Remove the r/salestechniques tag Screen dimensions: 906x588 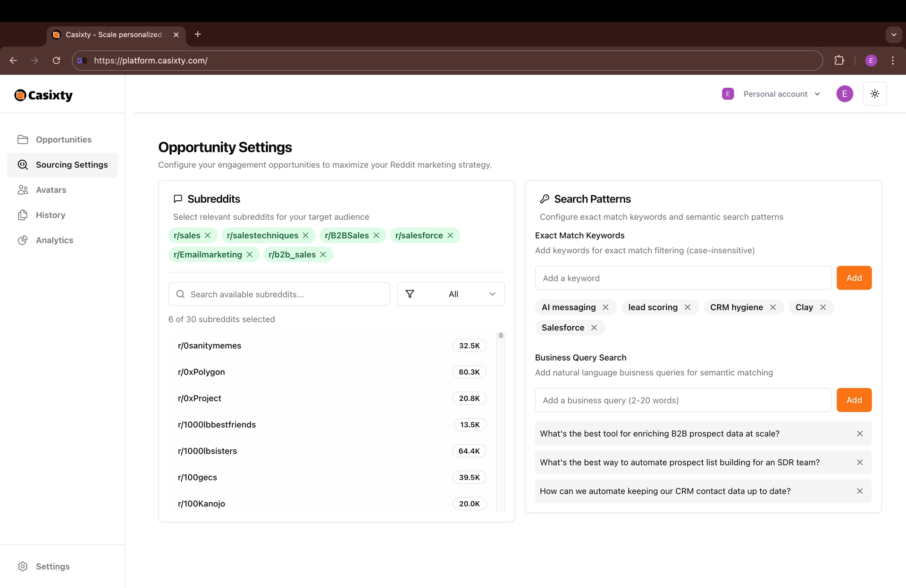point(306,235)
